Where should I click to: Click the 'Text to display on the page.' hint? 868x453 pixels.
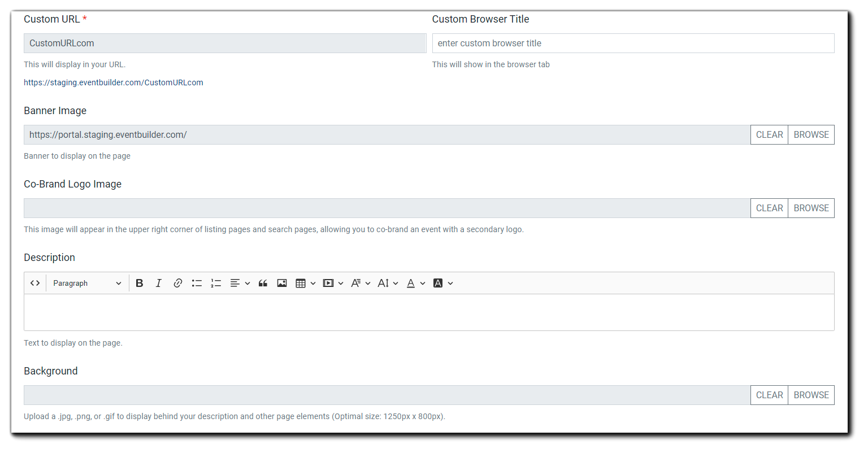[73, 343]
